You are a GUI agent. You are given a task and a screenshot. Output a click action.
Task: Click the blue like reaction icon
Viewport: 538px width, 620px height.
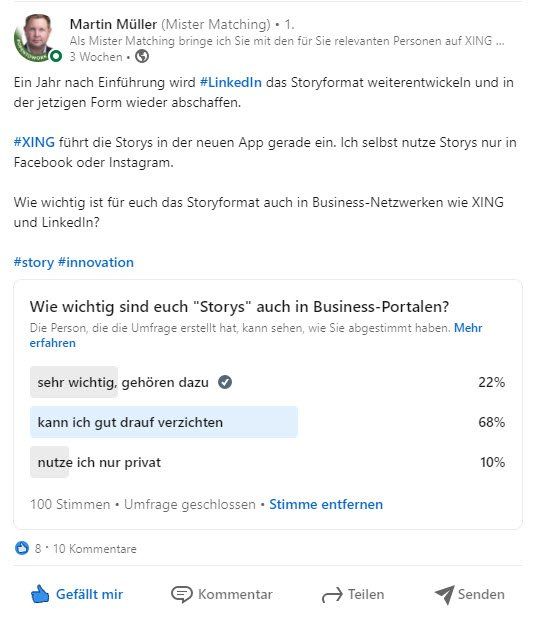(x=22, y=548)
